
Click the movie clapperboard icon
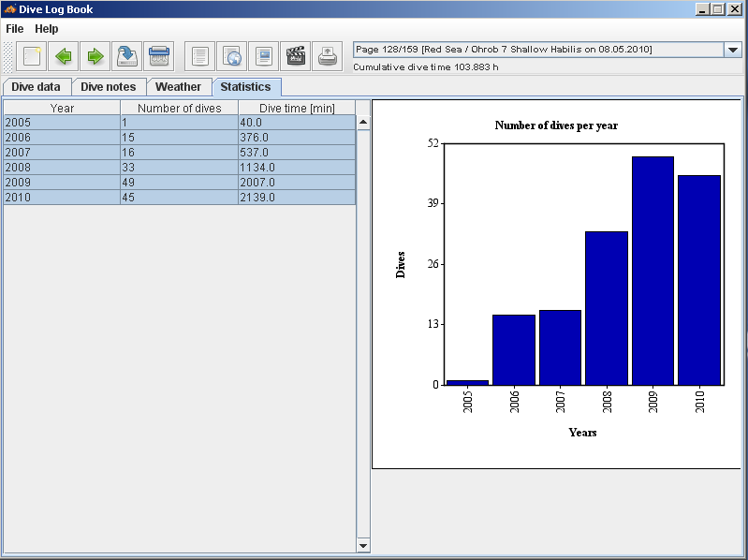click(296, 56)
